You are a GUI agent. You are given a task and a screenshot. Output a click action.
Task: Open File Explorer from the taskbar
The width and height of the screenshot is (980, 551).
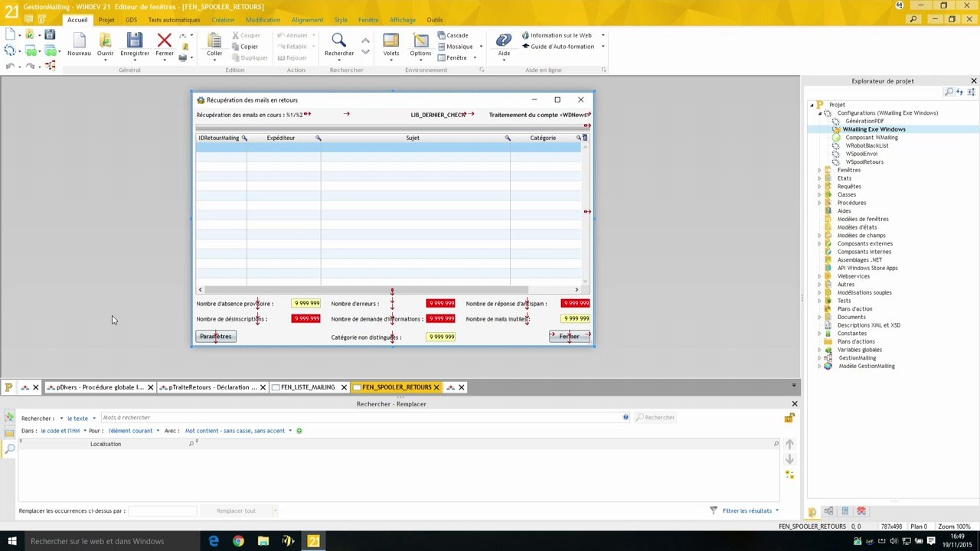(x=263, y=541)
